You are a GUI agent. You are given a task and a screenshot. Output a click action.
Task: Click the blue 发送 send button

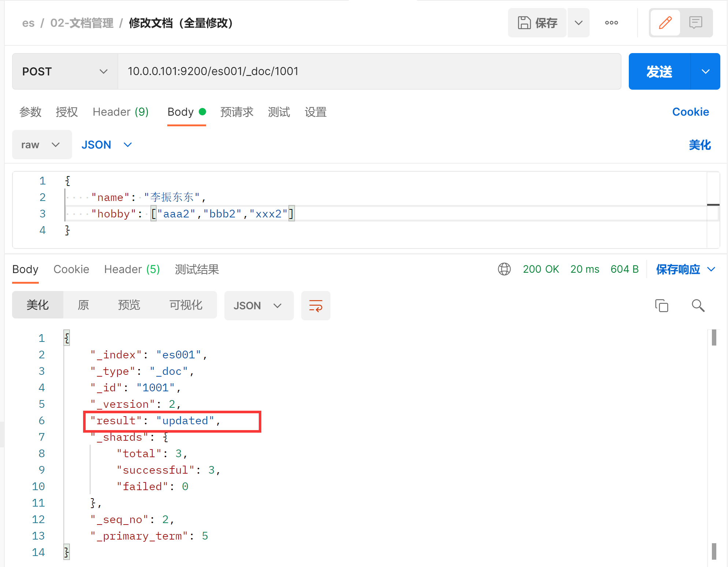(660, 71)
